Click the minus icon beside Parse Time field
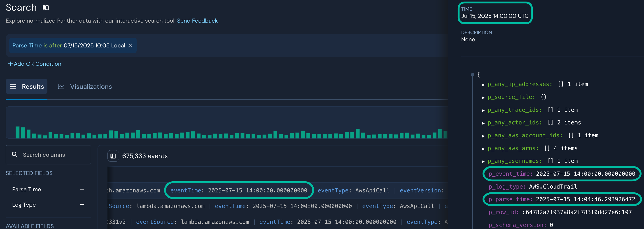644x229 pixels. pyautogui.click(x=82, y=189)
